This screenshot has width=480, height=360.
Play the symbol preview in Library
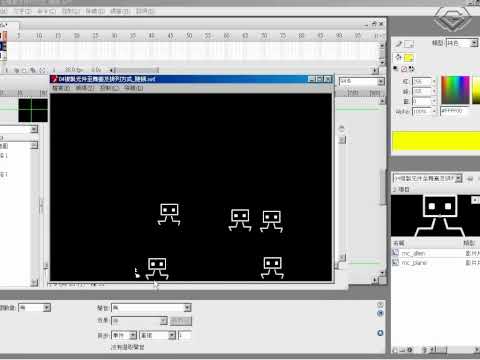(475, 200)
